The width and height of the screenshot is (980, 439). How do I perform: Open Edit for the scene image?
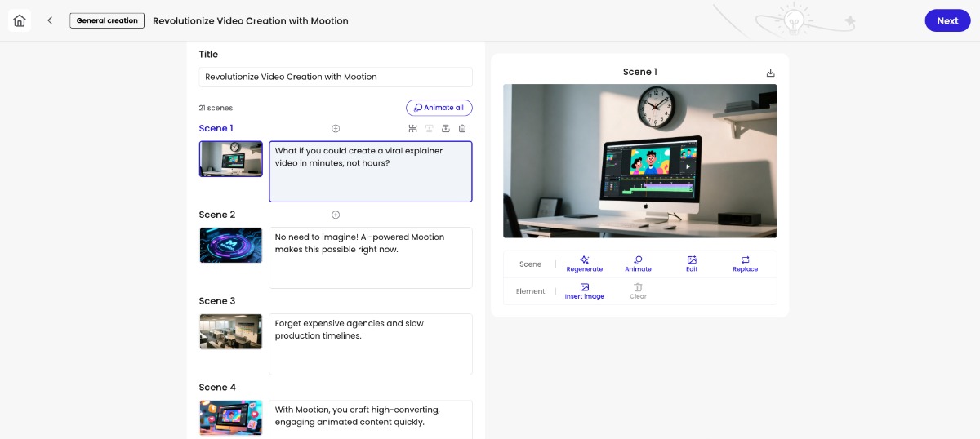click(692, 264)
